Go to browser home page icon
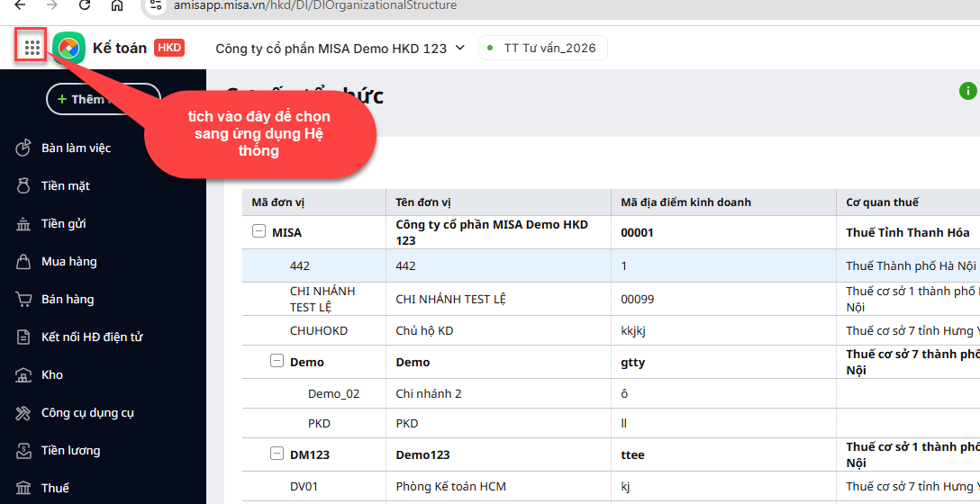This screenshot has height=504, width=980. tap(117, 5)
